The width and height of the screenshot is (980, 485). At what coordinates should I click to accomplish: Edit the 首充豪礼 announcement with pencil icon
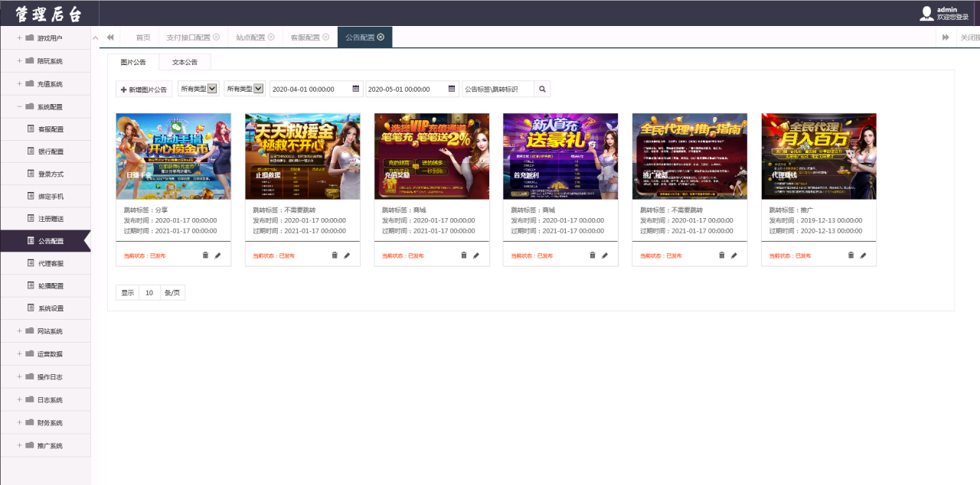pos(605,256)
